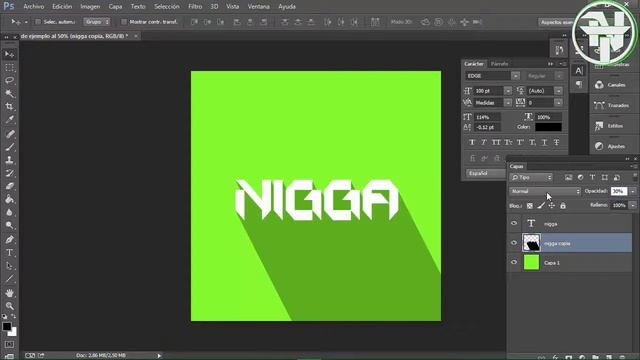
Task: Hide the type (T) layer
Action: coord(514,223)
